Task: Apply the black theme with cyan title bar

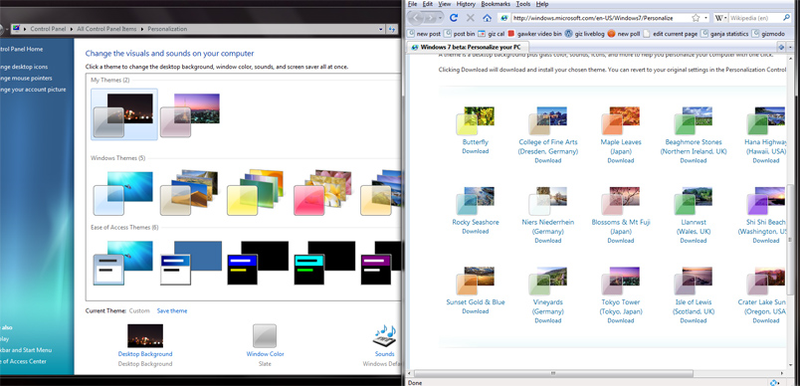Action: click(x=324, y=263)
